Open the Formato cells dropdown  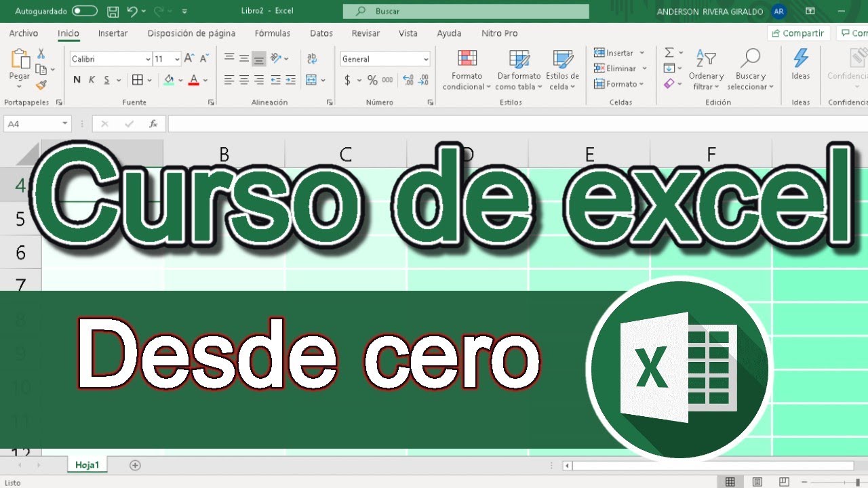pos(619,84)
